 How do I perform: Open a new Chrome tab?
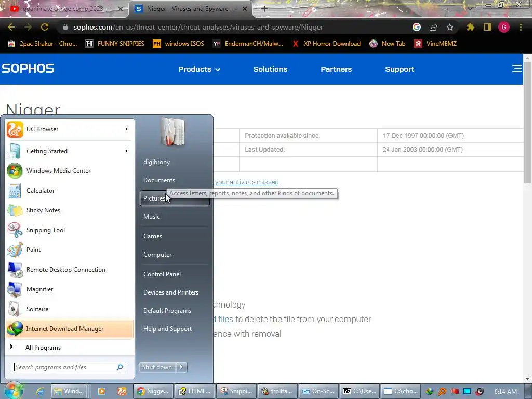pyautogui.click(x=264, y=9)
